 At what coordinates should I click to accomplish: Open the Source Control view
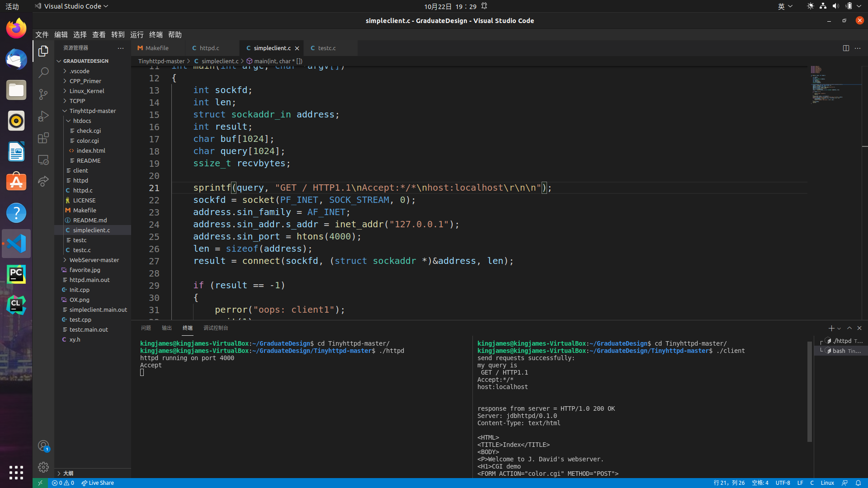tap(43, 94)
